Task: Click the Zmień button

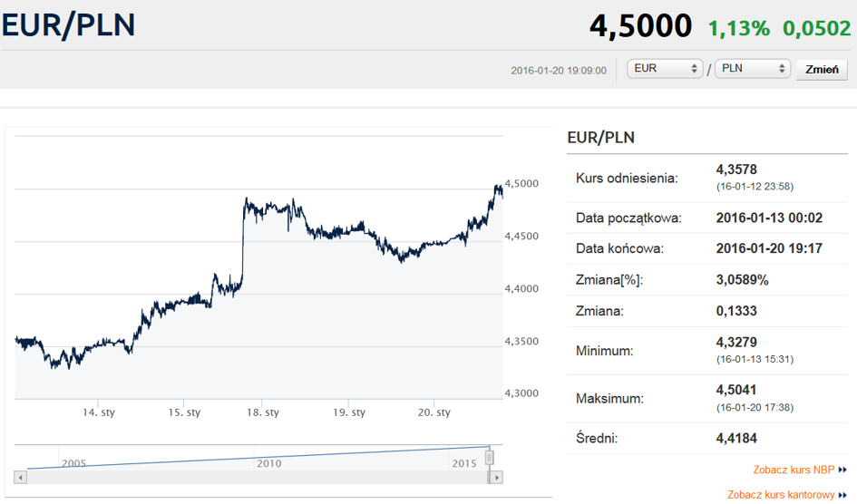Action: point(822,70)
